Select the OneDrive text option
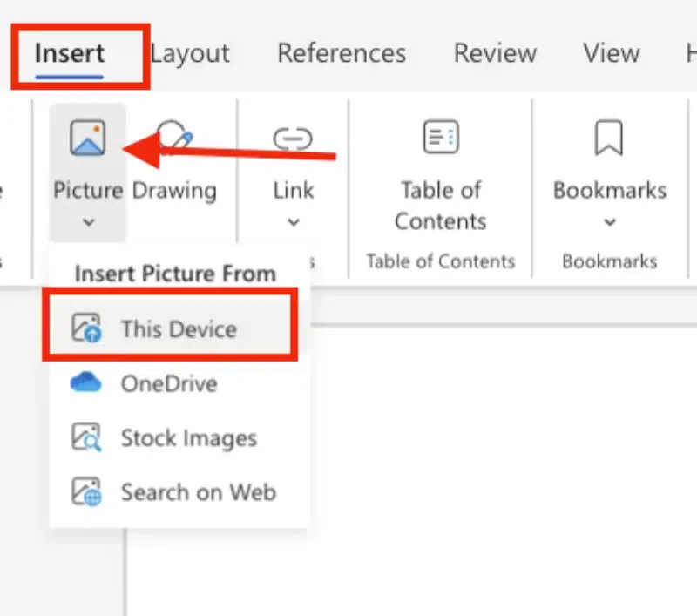Image resolution: width=697 pixels, height=616 pixels. (169, 383)
